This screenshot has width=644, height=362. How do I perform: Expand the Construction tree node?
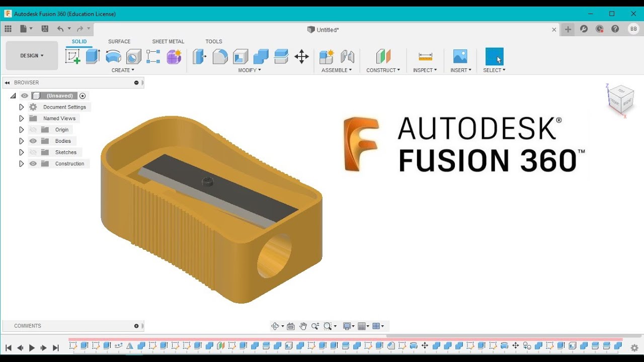21,163
